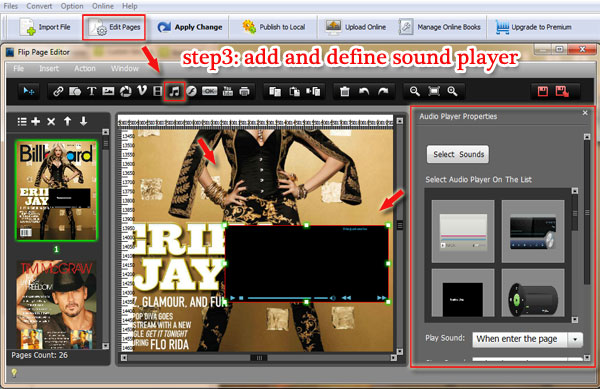
Task: Save and exit with the second red floppy icon
Action: pyautogui.click(x=562, y=91)
